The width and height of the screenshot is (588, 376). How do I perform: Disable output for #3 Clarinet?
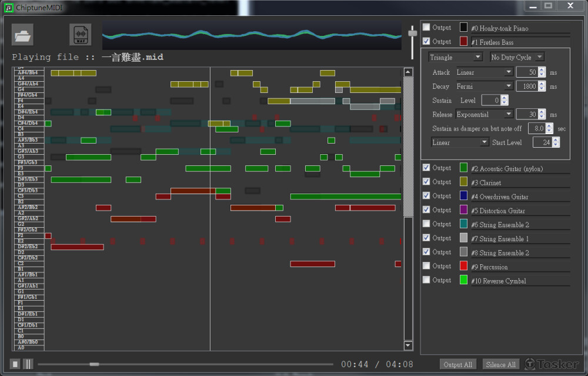tap(426, 182)
